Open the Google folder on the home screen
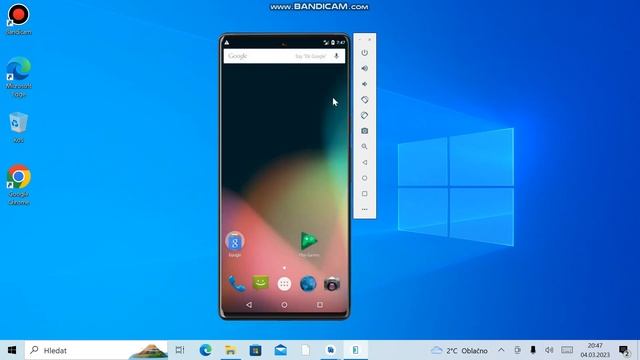The width and height of the screenshot is (640, 360). (x=235, y=244)
